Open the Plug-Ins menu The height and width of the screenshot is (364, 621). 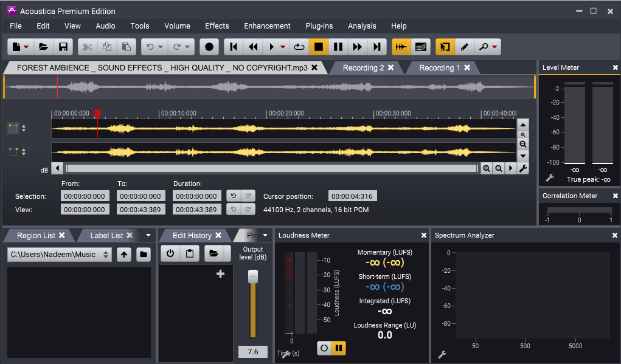point(319,26)
